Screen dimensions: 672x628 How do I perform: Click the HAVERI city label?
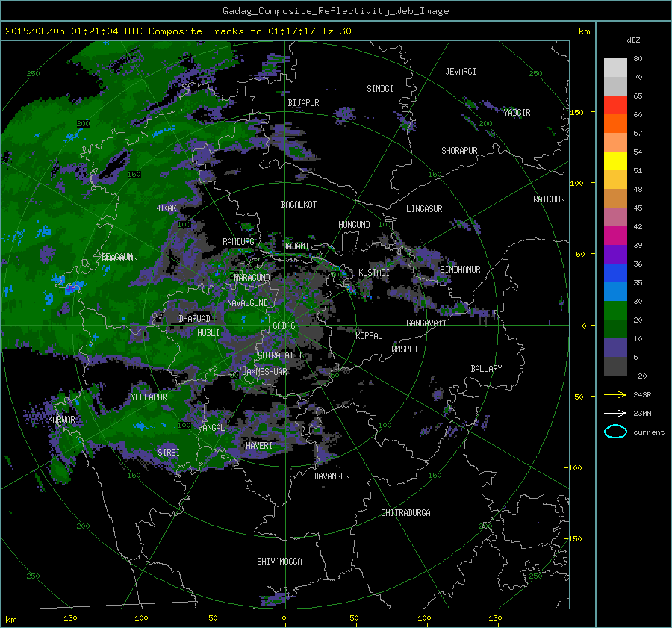pyautogui.click(x=259, y=447)
